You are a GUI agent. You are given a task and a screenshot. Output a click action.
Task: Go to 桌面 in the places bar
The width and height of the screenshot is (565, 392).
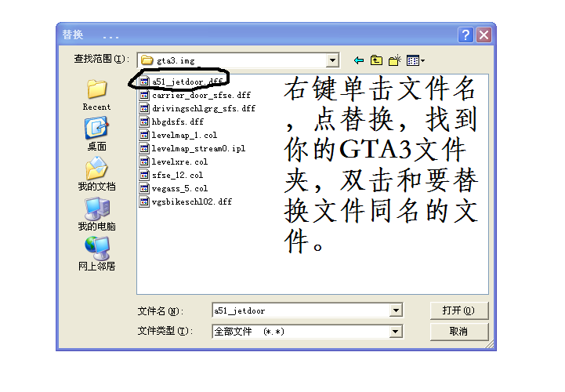point(96,133)
